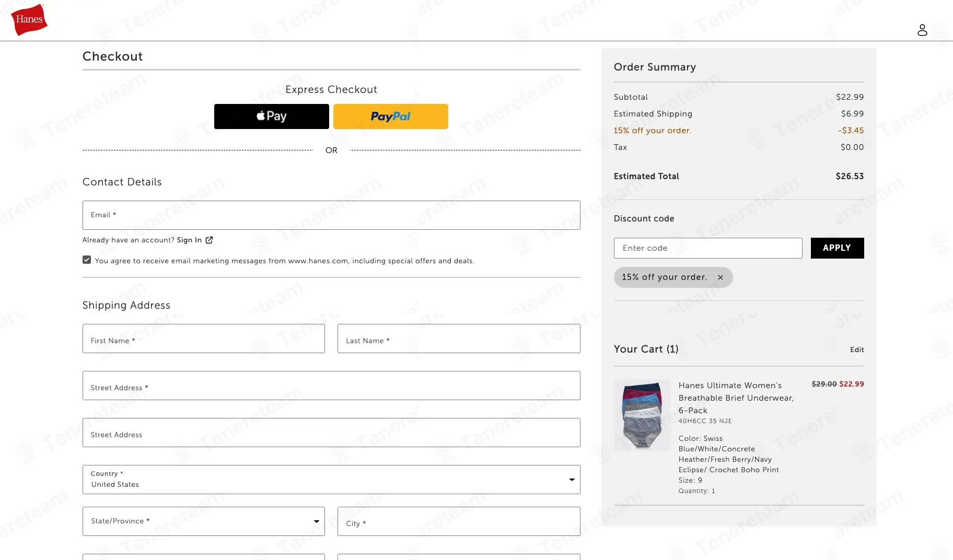Expand the State/Province dropdown
This screenshot has width=953, height=560.
tap(204, 521)
